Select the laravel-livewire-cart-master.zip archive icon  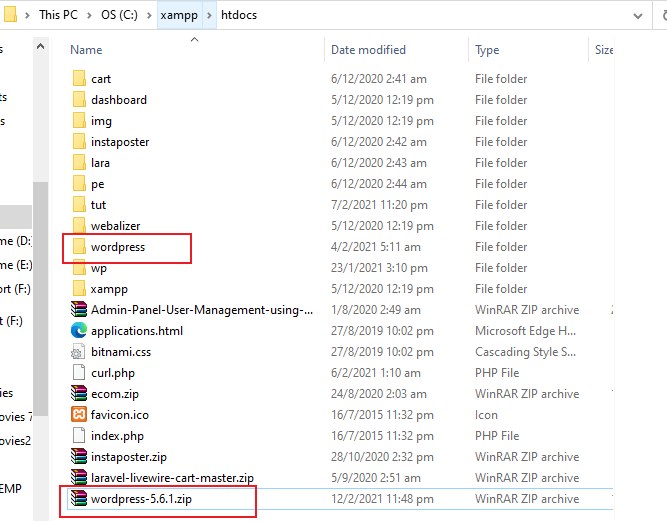tap(79, 478)
